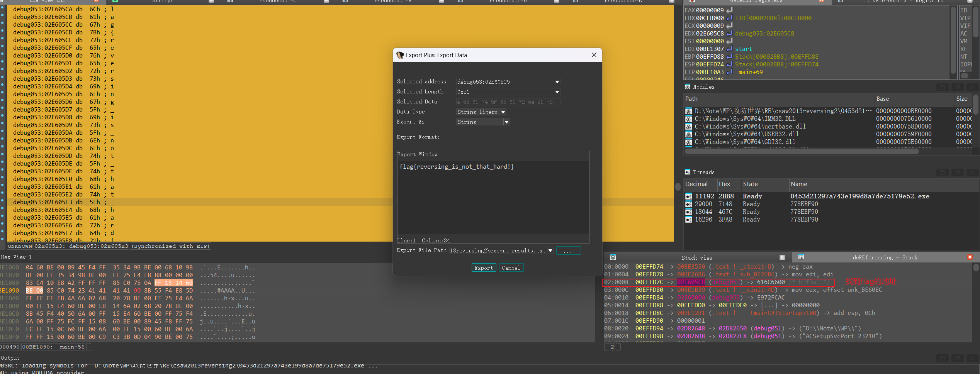The width and height of the screenshot is (980, 374).
Task: Follow the EBX register jump arrow
Action: [729, 18]
